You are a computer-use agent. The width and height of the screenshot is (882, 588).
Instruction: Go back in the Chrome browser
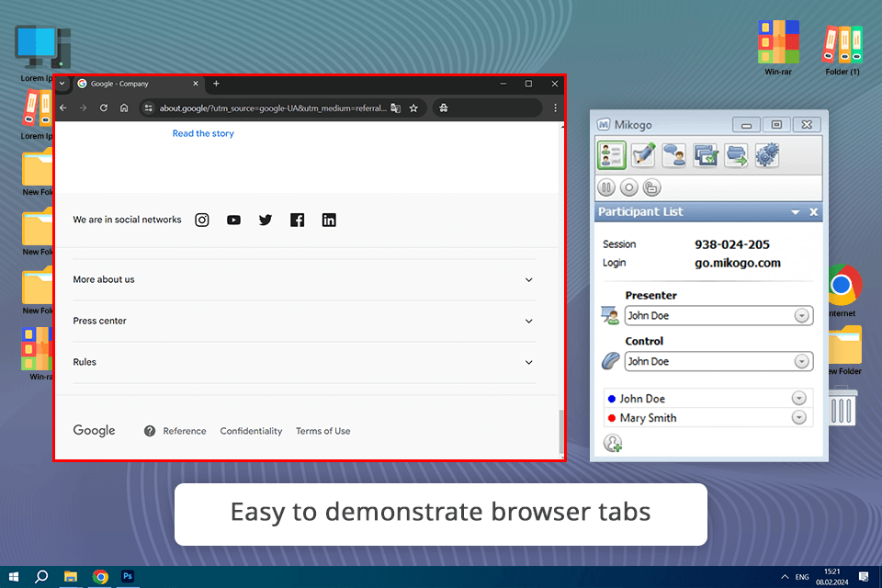pos(63,108)
